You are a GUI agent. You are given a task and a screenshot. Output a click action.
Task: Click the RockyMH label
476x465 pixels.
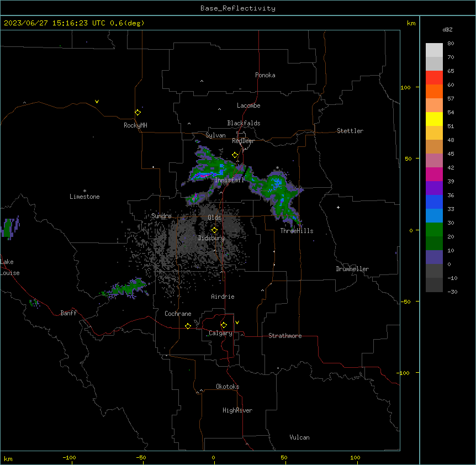coord(135,125)
